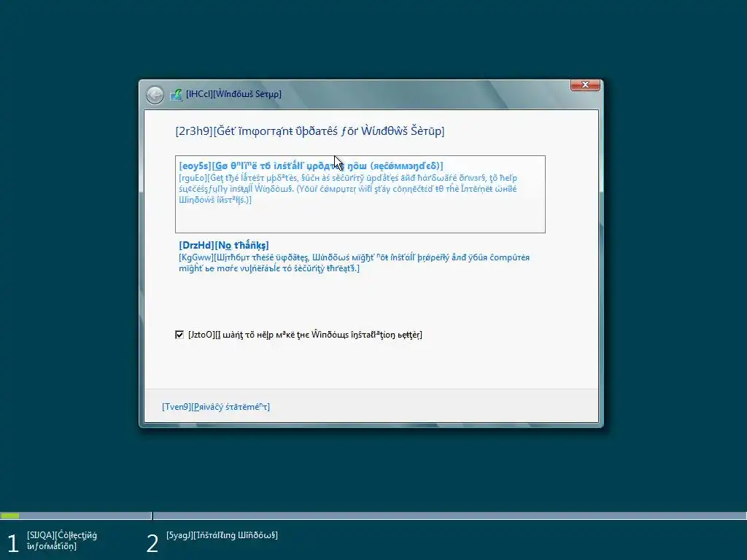The image size is (747, 560).
Task: Click the Windows Setup icon in title bar
Action: 177,94
